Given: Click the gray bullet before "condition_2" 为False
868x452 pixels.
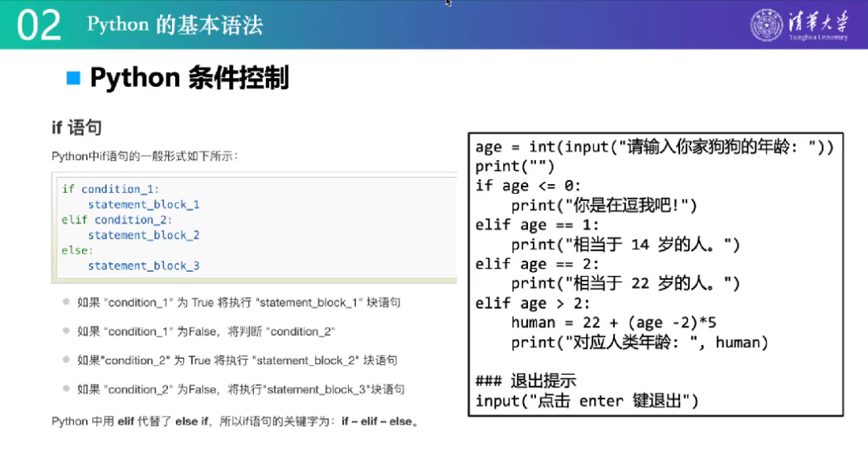Looking at the screenshot, I should pos(66,389).
